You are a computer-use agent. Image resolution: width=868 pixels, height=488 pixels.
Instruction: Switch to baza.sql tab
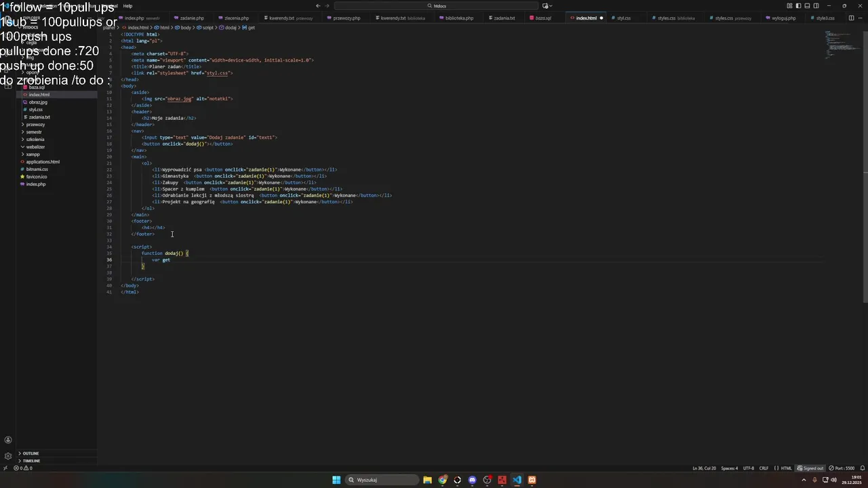point(543,18)
